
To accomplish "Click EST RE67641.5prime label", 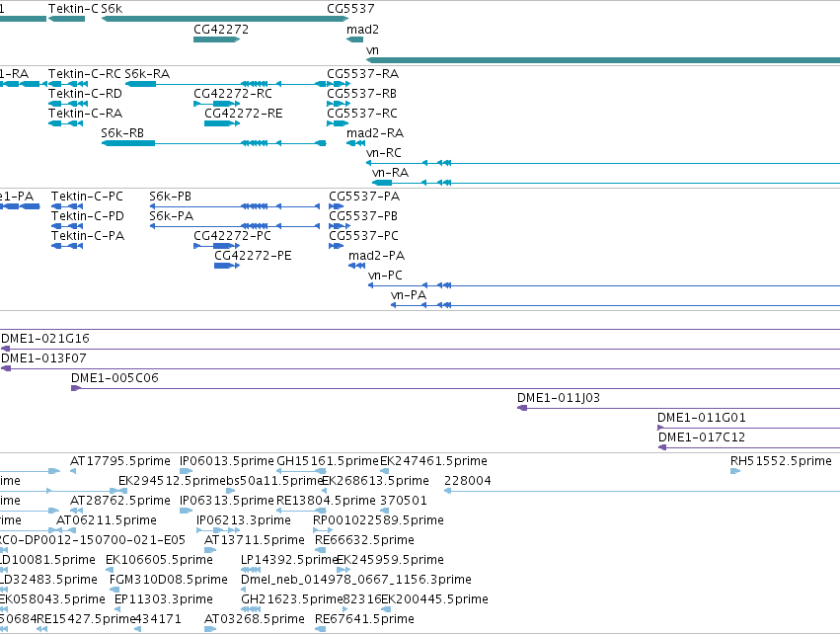I will coord(365,620).
